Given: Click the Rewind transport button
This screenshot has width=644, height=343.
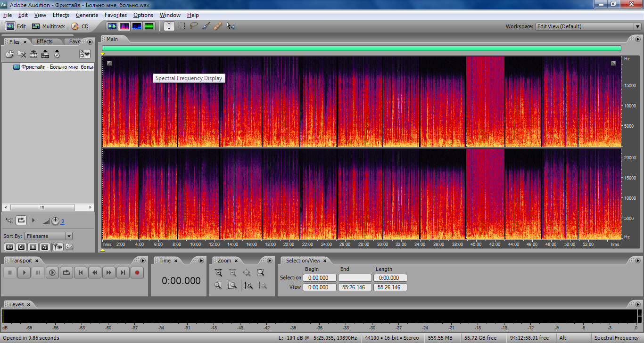Looking at the screenshot, I should pos(95,272).
